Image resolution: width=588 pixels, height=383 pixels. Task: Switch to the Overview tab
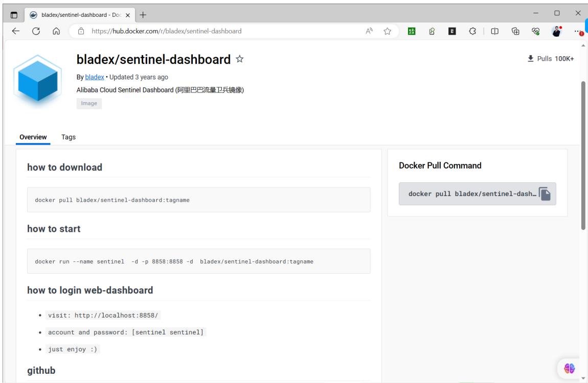(x=33, y=137)
